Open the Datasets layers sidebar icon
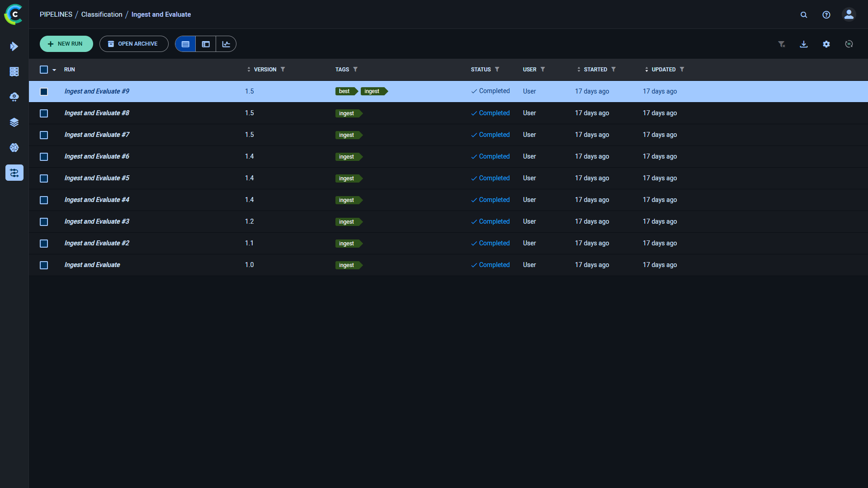 click(x=14, y=122)
